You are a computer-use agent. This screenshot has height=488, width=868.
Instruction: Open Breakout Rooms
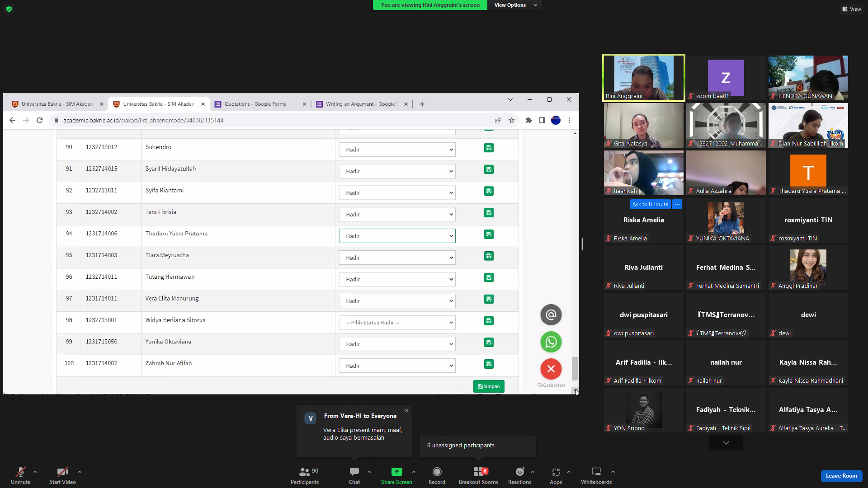(x=478, y=476)
